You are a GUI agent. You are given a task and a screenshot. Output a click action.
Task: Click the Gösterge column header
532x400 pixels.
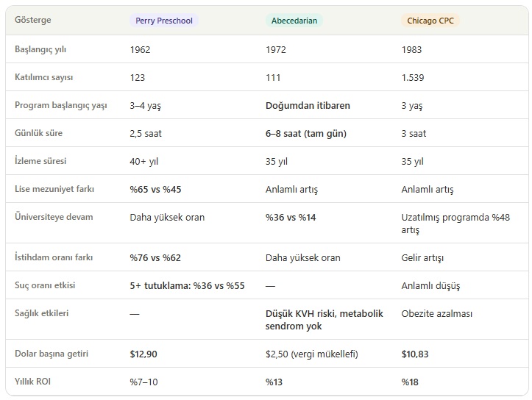tap(33, 21)
